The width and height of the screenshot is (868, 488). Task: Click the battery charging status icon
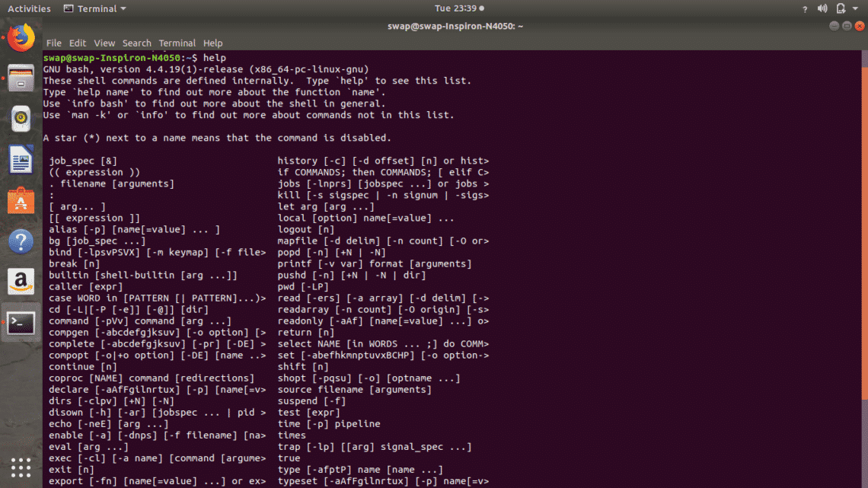click(x=841, y=9)
